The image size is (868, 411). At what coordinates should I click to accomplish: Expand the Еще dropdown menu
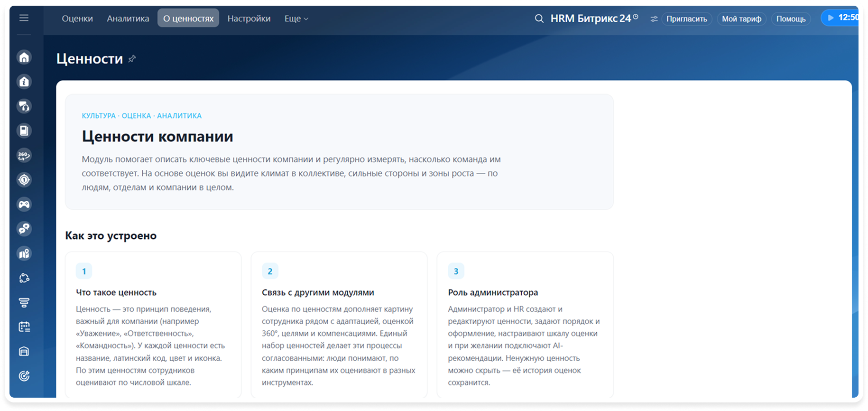point(296,19)
